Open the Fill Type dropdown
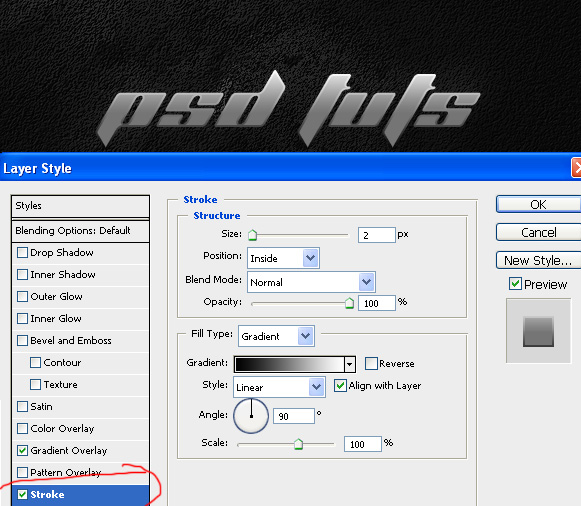 pyautogui.click(x=276, y=336)
